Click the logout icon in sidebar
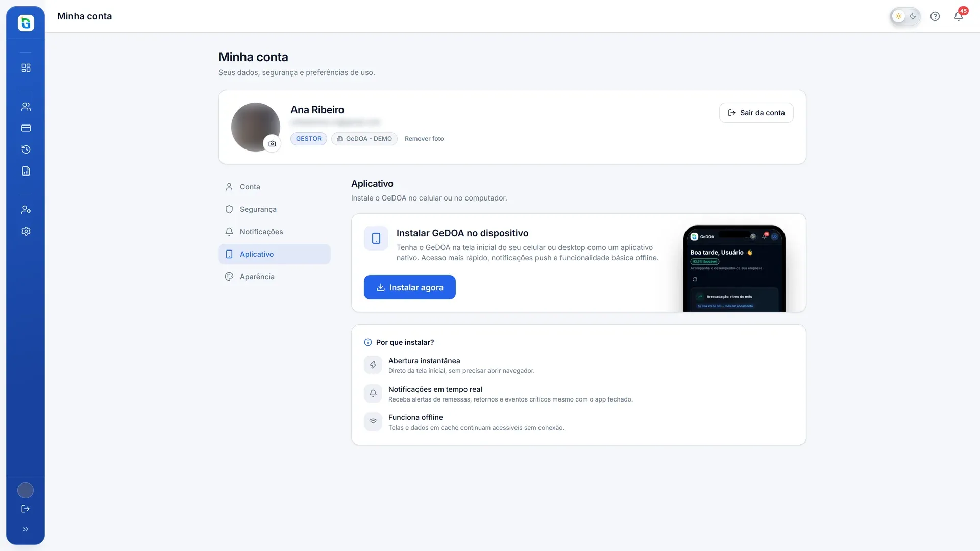Image resolution: width=980 pixels, height=551 pixels. pos(26,509)
